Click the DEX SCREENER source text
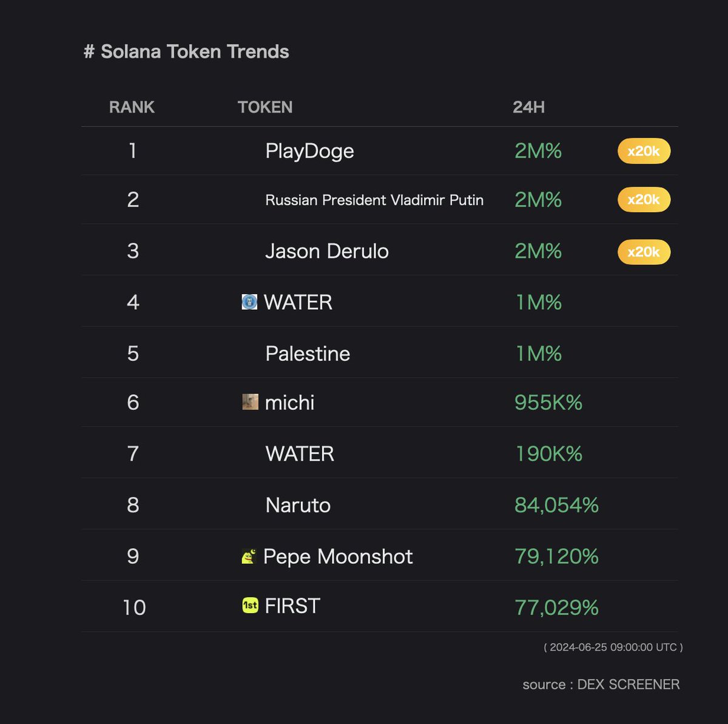728x724 pixels. coord(629,685)
